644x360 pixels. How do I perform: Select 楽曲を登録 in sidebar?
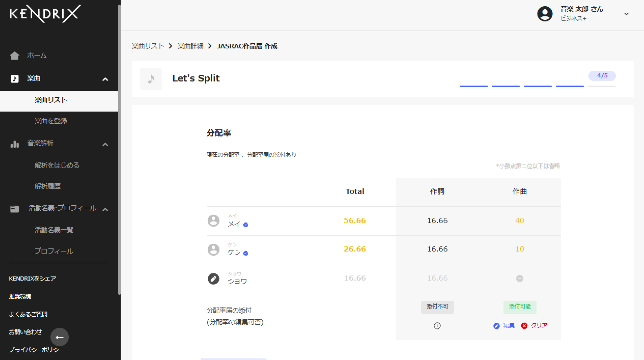pos(51,121)
